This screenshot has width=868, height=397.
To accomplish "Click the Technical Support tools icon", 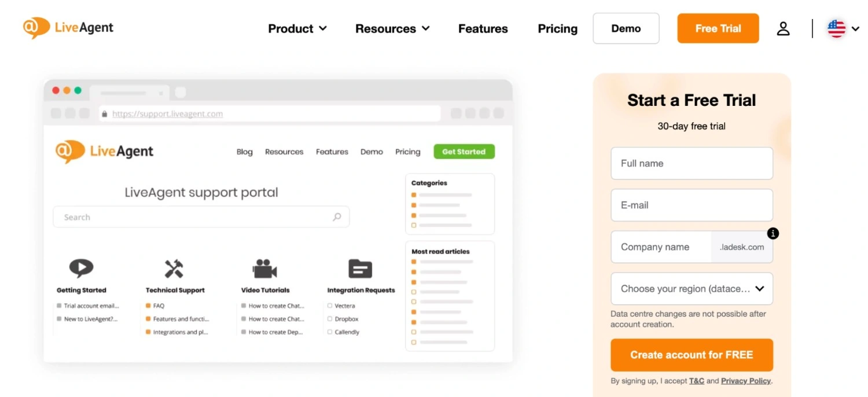I will pos(174,269).
